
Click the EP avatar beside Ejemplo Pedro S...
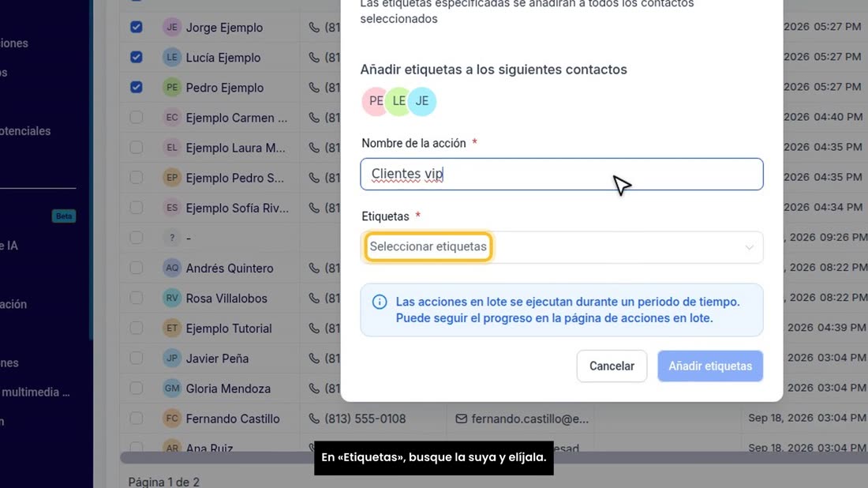pyautogui.click(x=172, y=178)
